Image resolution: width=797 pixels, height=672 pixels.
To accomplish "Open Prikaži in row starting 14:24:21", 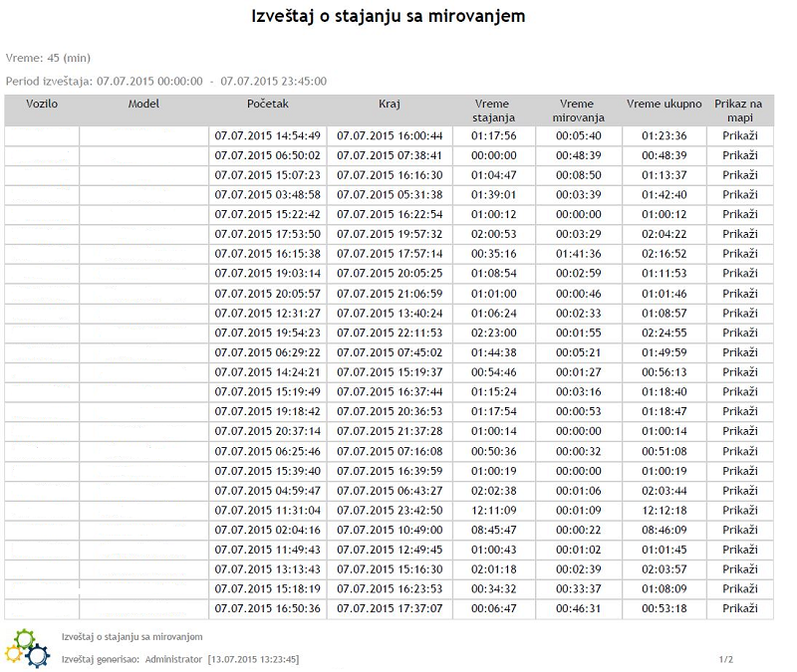I will [x=739, y=372].
